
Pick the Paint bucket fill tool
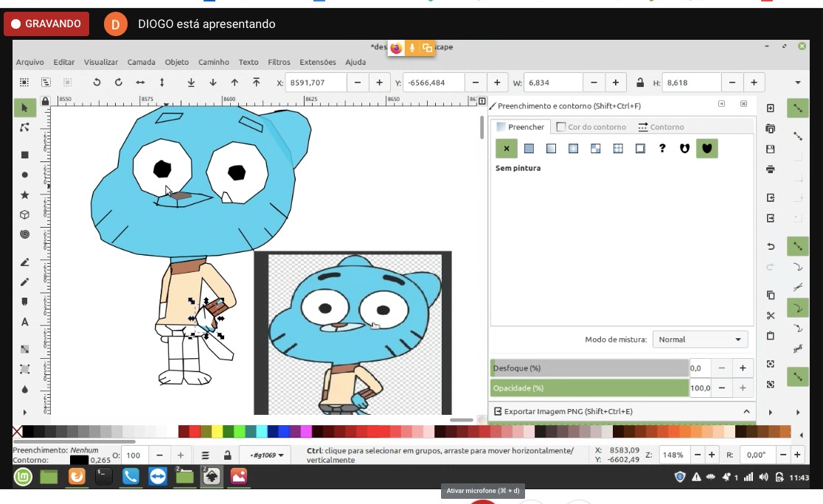click(24, 389)
